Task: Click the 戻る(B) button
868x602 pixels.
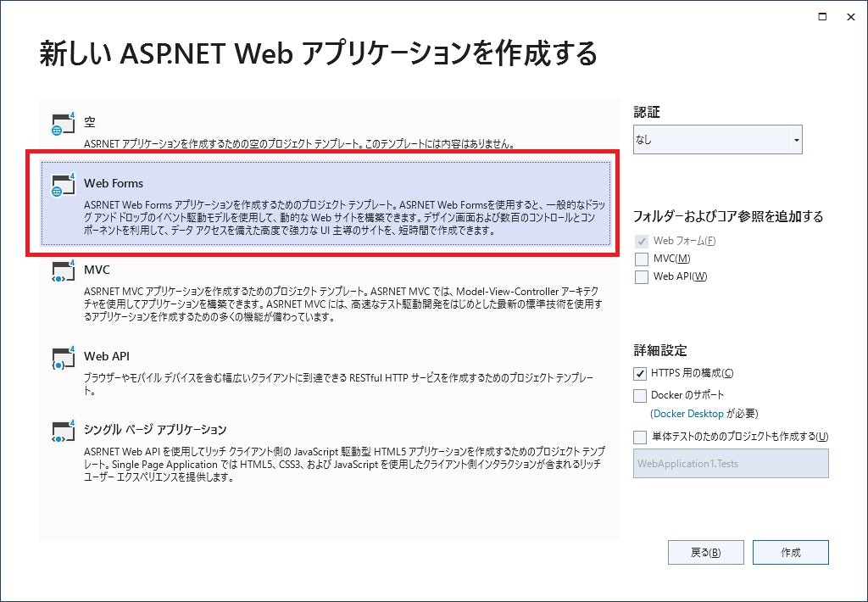Action: click(x=706, y=552)
